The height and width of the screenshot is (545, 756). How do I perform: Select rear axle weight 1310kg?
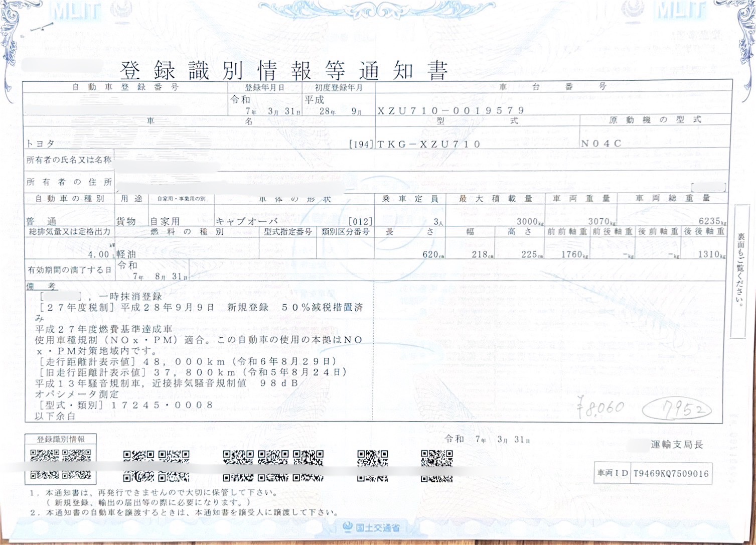pyautogui.click(x=711, y=254)
